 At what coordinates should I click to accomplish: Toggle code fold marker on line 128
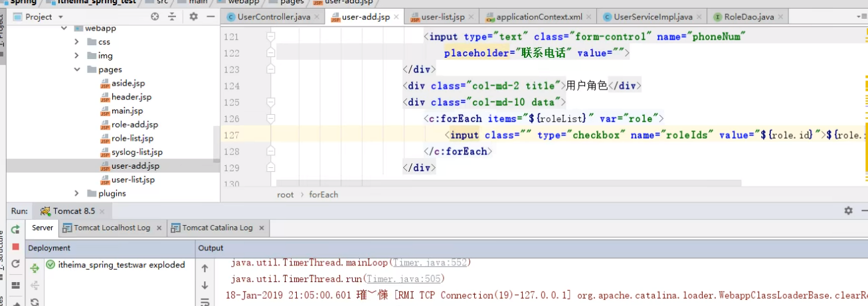(x=270, y=151)
